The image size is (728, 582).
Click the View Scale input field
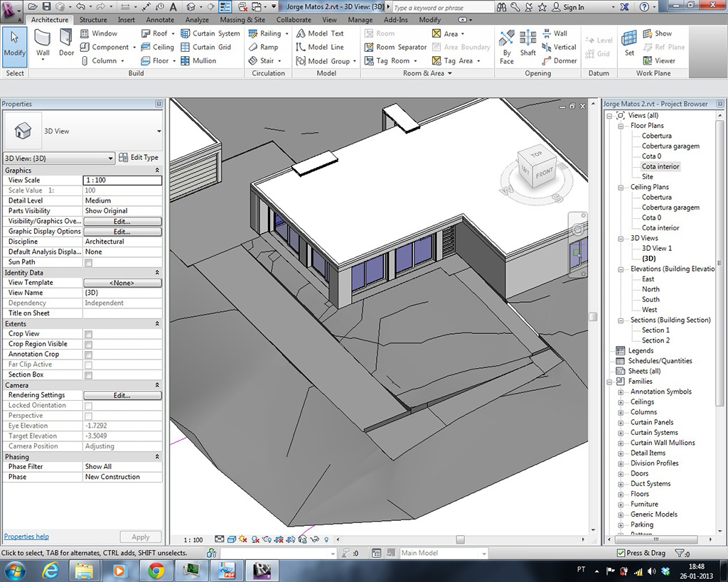(122, 180)
